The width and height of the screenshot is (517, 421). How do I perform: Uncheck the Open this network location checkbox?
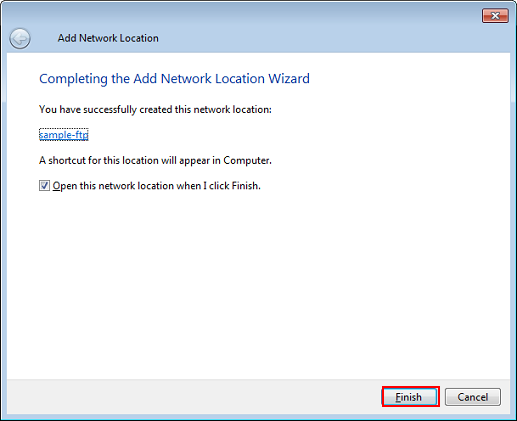[44, 186]
